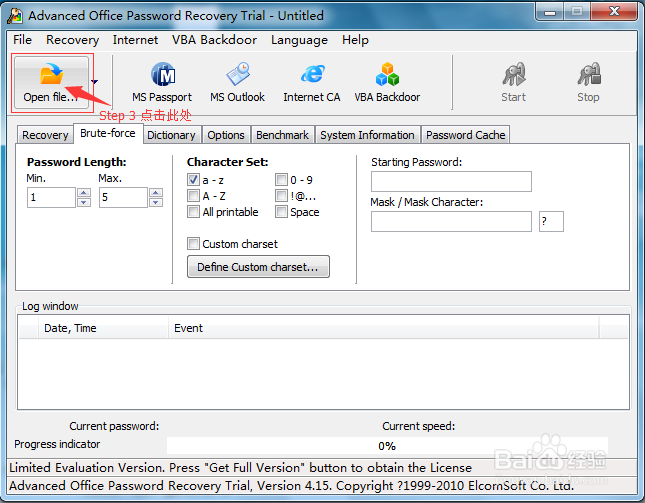
Task: Enable the !@... special characters checkbox
Action: (x=281, y=196)
